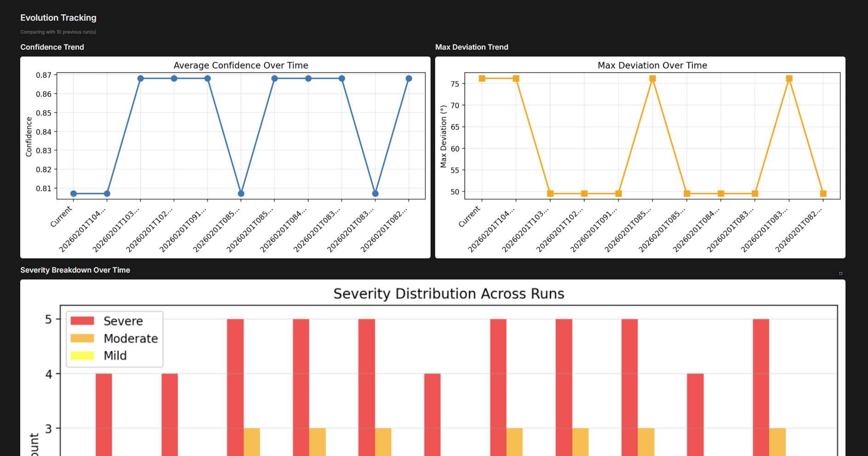
Task: Click the 'Max Deviation Over Time' chart title
Action: click(x=652, y=65)
